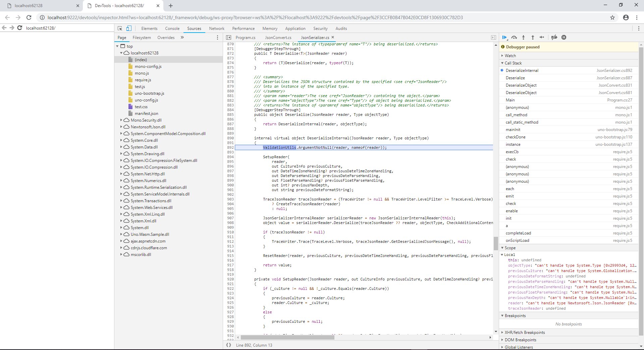Toggle the device toolbar icon
This screenshot has width=644, height=350.
(x=128, y=28)
